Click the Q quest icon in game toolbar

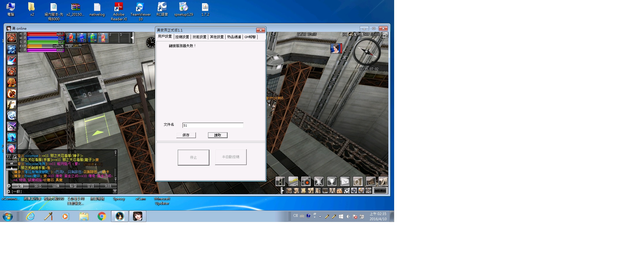(358, 181)
